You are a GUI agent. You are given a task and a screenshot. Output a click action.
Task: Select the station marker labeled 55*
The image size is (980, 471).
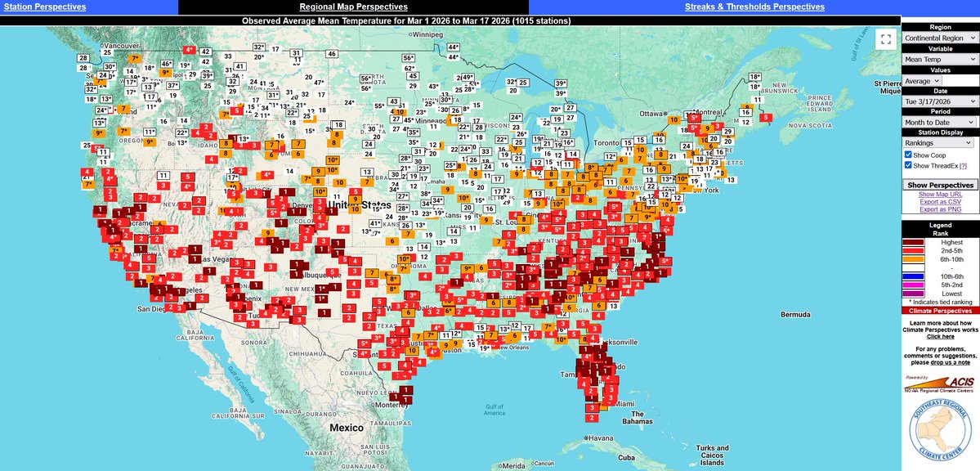[x=379, y=105]
